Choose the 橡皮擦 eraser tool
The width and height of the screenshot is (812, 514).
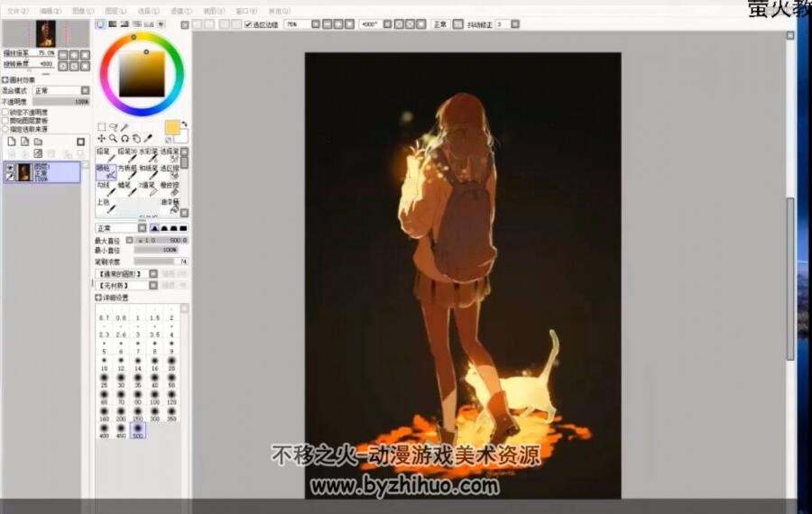coord(170,188)
